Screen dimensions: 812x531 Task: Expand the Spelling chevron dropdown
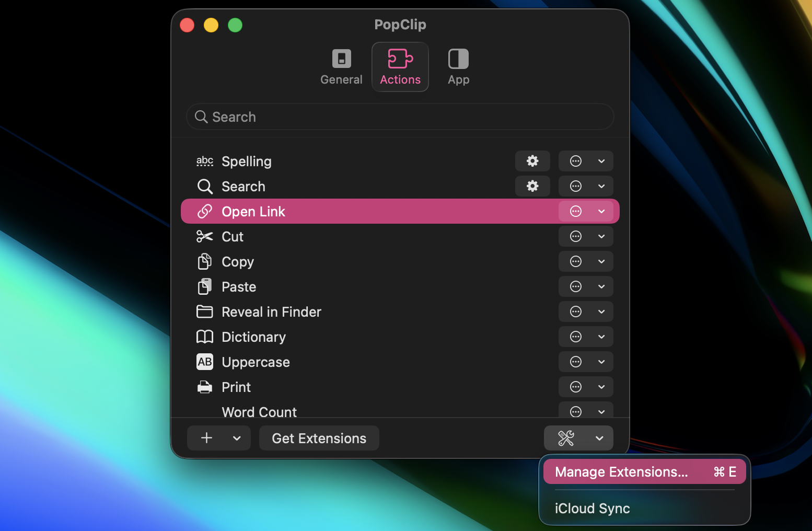(601, 161)
